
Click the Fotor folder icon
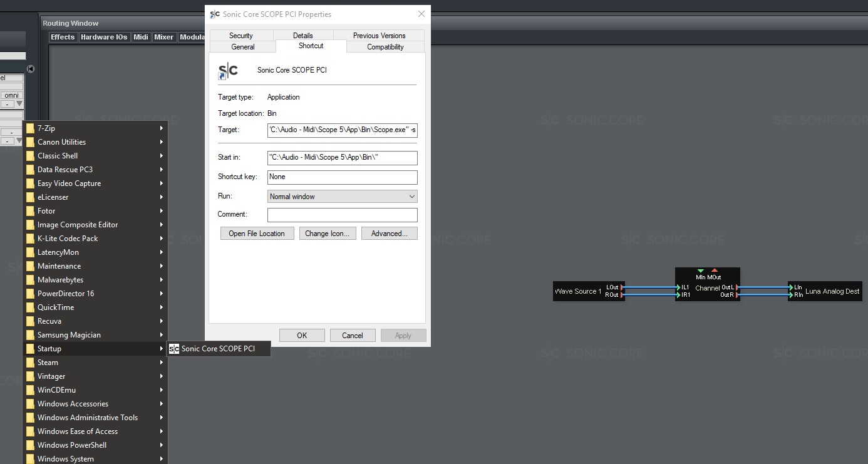[x=30, y=211]
